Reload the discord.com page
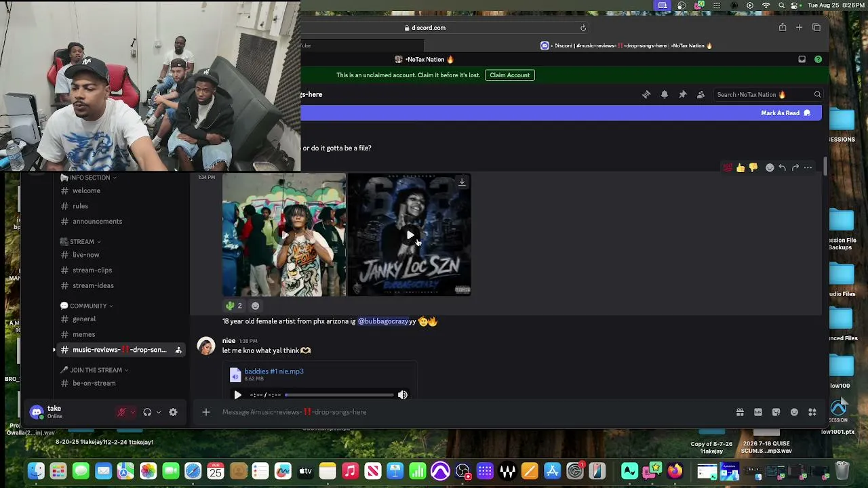868x488 pixels. (x=583, y=28)
